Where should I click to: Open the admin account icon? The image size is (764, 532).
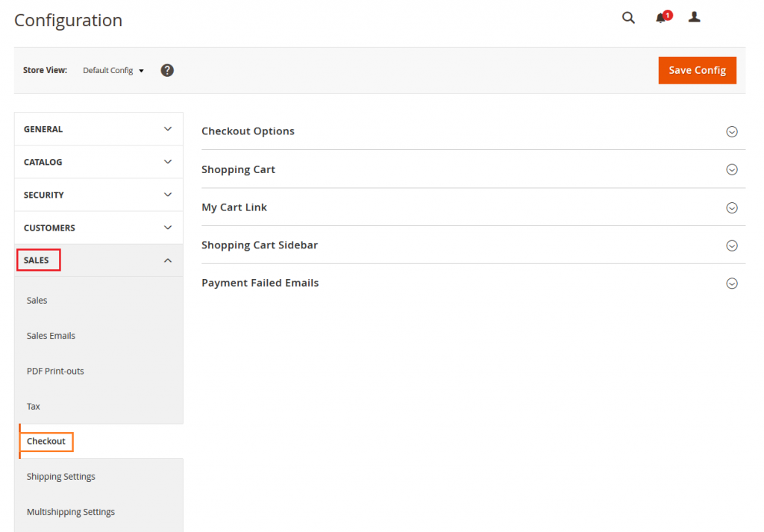click(x=694, y=17)
